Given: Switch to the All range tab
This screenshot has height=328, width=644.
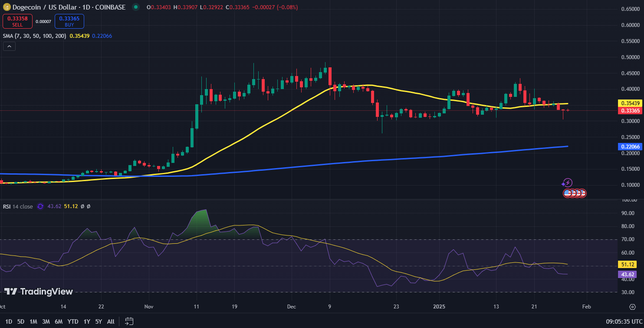Looking at the screenshot, I should [111, 321].
